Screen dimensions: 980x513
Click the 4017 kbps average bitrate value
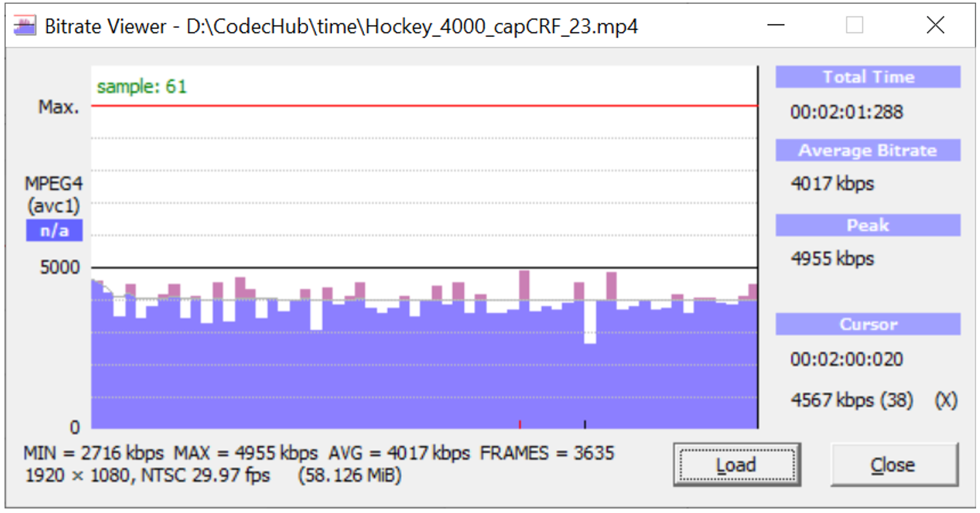pyautogui.click(x=832, y=184)
